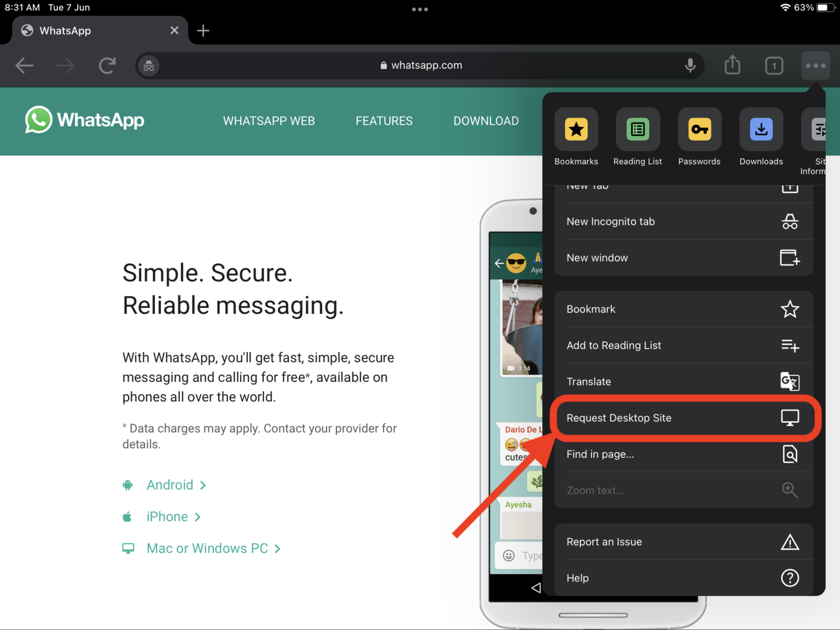The height and width of the screenshot is (630, 840).
Task: Tap the Apple logo icon
Action: point(127,517)
